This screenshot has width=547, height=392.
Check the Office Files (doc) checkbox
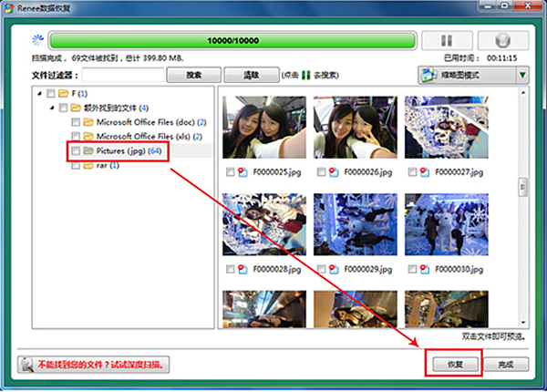pyautogui.click(x=76, y=122)
